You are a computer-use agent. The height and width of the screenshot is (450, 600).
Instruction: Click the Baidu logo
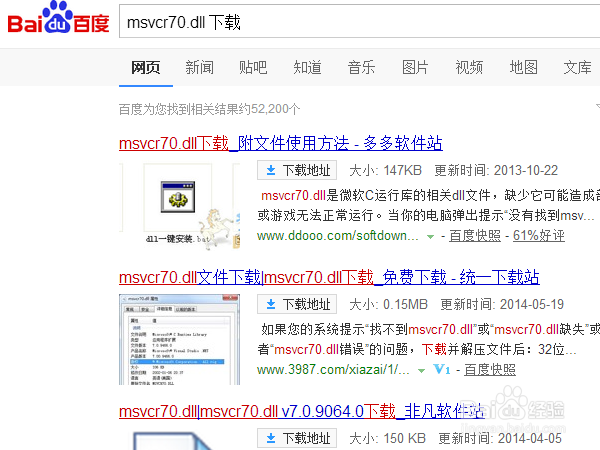tap(58, 18)
